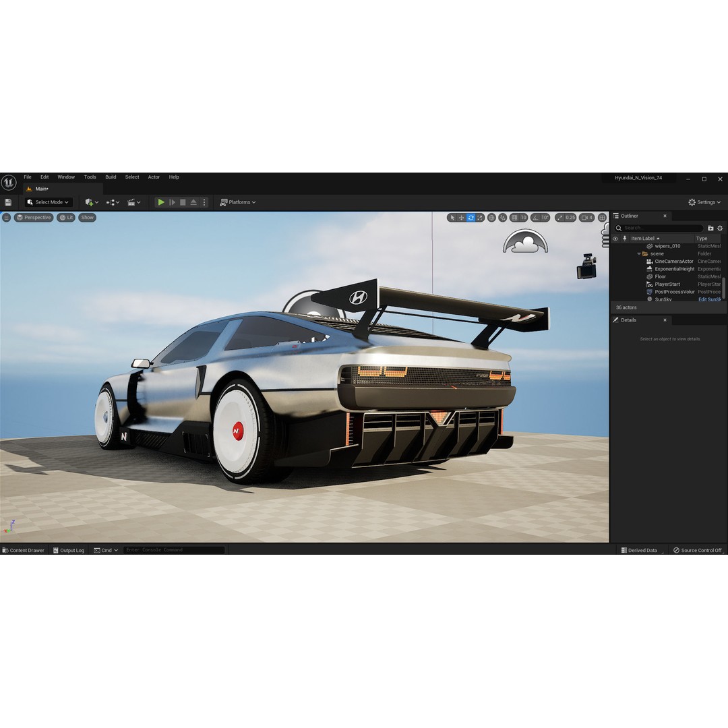Save the current level with disk icon
728x728 pixels.
[8, 202]
